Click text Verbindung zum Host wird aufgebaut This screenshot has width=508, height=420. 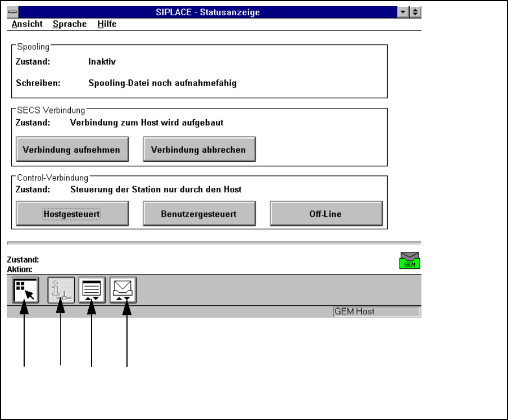pyautogui.click(x=147, y=123)
